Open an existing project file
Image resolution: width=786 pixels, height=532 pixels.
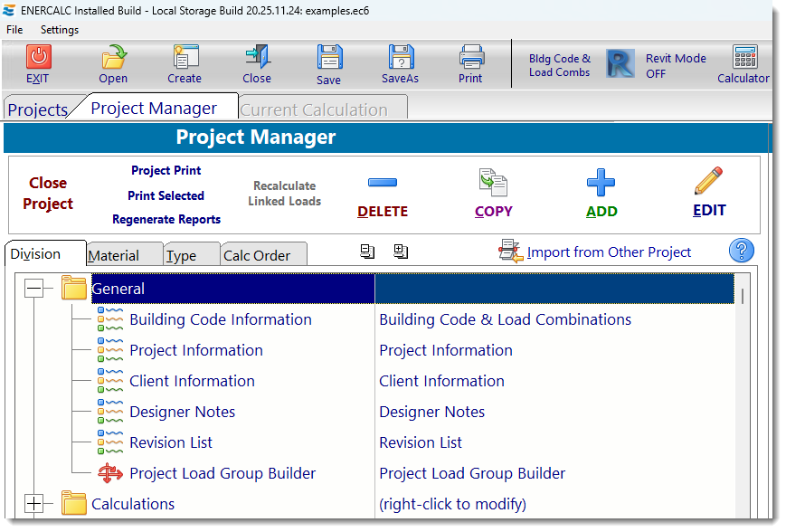pyautogui.click(x=112, y=58)
